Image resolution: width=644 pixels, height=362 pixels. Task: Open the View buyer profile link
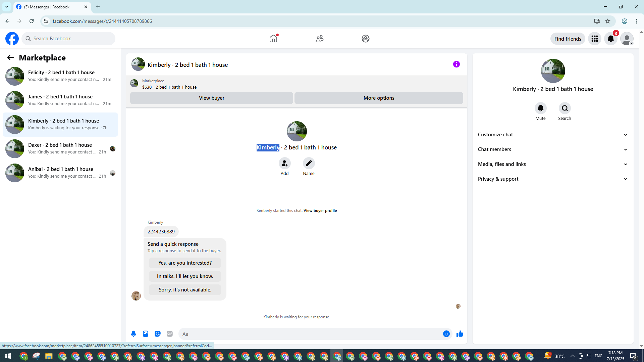pyautogui.click(x=320, y=211)
